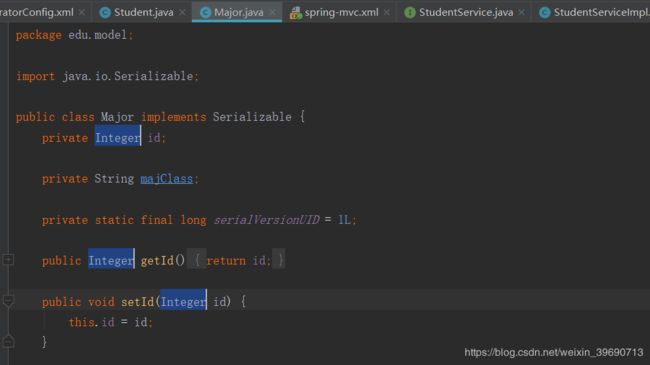Screen dimensions: 650x365
Task: Click the getId method name
Action: tap(157, 260)
